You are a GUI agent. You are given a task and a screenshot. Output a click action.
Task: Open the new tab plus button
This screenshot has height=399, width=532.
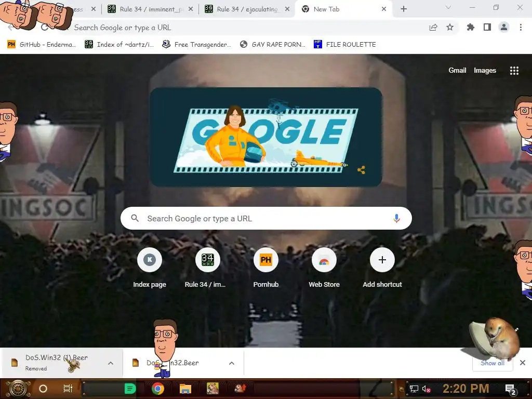404,9
